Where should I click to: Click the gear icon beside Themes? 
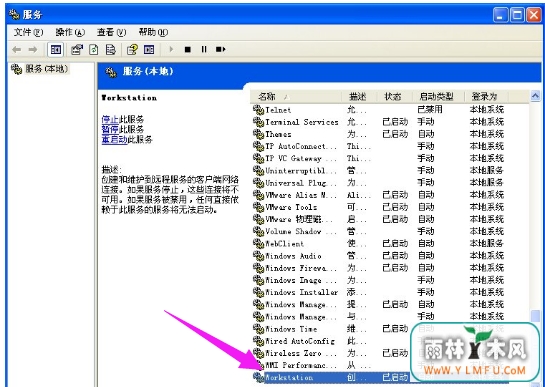(258, 134)
